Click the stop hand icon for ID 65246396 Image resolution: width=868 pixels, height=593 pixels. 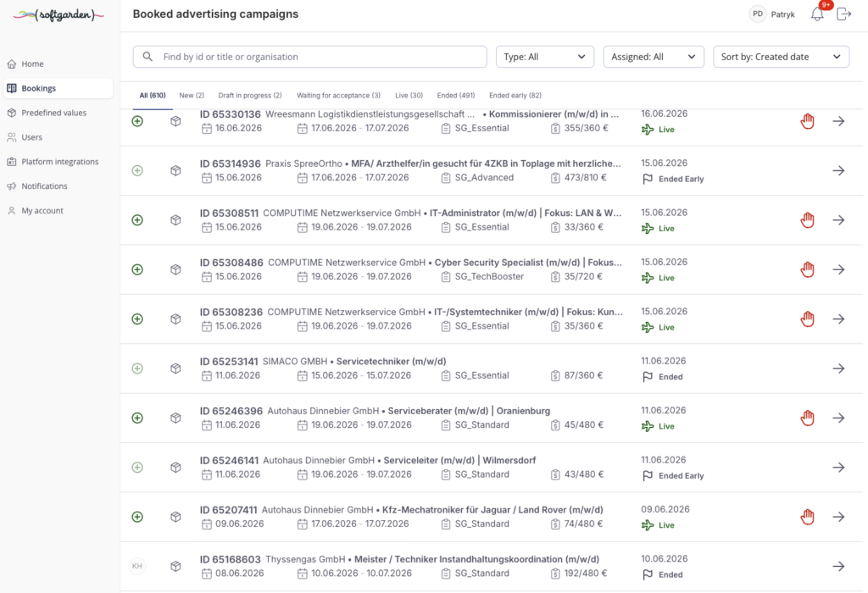point(807,418)
